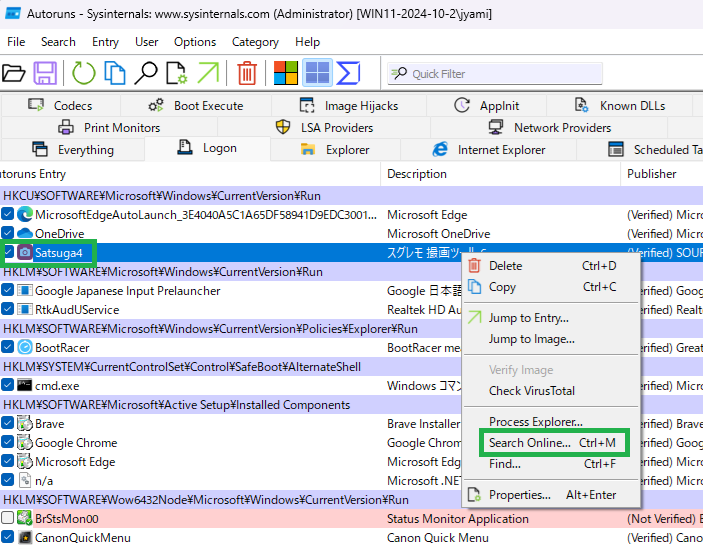The image size is (703, 549).
Task: Open the User menu
Action: click(147, 42)
